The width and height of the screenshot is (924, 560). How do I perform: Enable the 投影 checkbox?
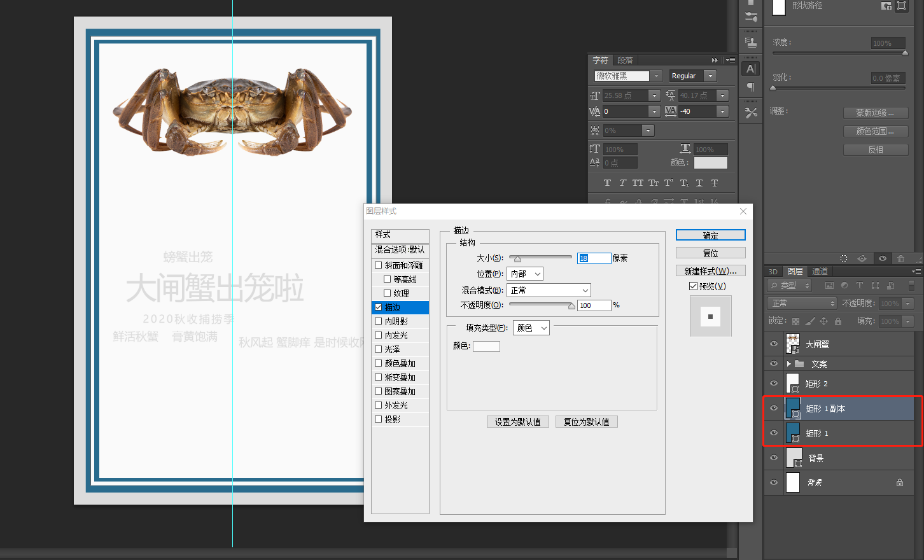click(379, 419)
